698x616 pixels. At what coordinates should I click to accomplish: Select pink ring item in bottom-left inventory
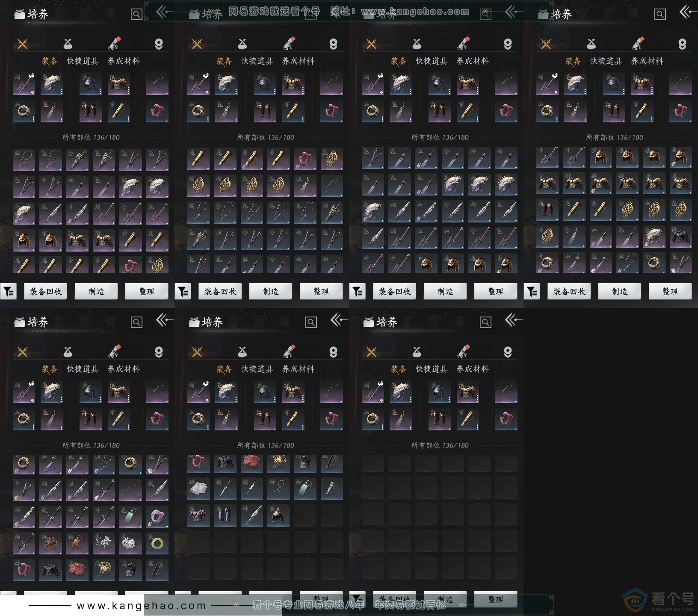click(x=157, y=516)
